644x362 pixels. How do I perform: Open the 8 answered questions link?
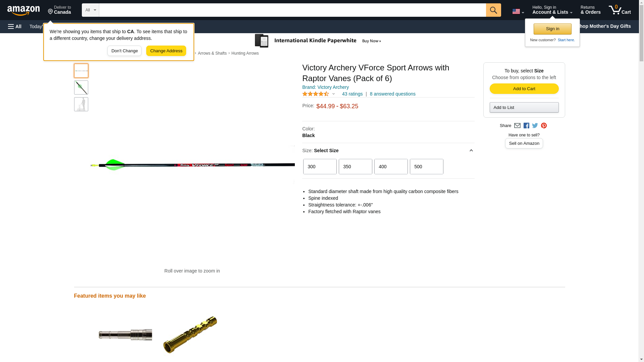click(392, 94)
